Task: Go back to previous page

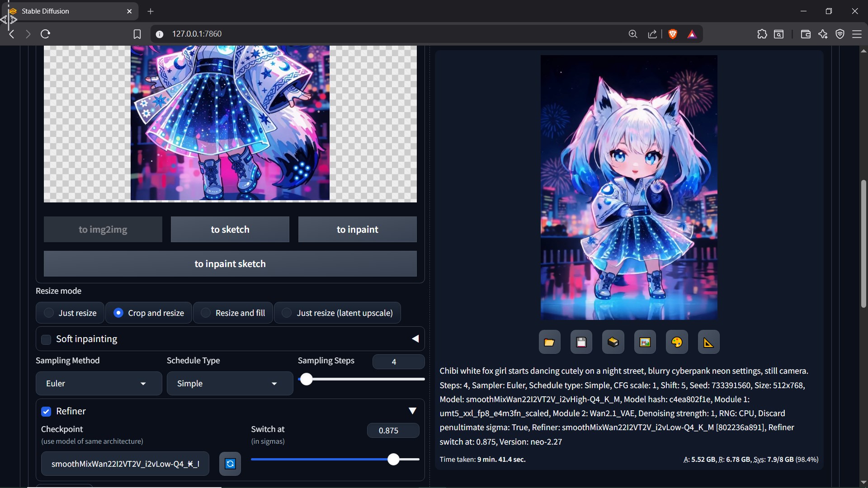Action: [12, 34]
